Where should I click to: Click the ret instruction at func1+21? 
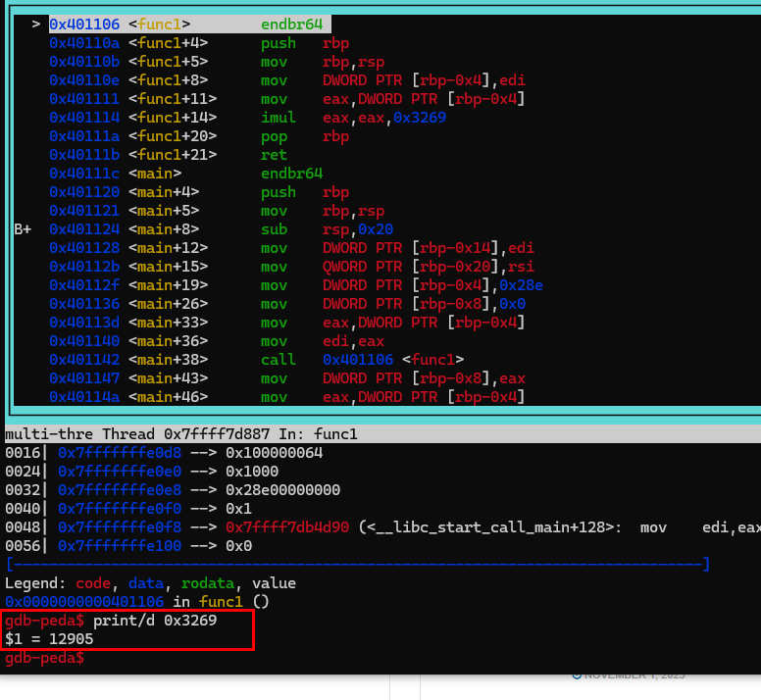pyautogui.click(x=274, y=155)
